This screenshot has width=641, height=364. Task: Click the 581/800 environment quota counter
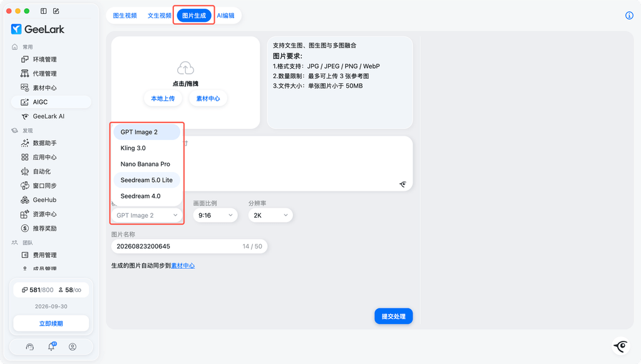click(x=38, y=290)
